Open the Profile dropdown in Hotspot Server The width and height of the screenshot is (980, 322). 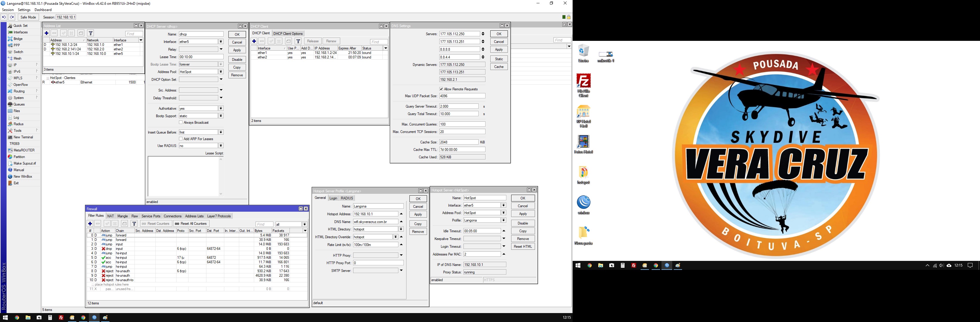coord(503,220)
